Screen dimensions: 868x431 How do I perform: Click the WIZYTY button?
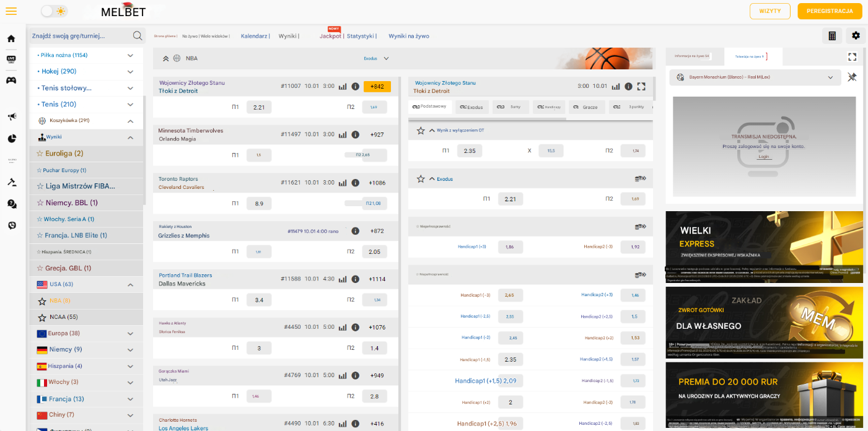[770, 11]
